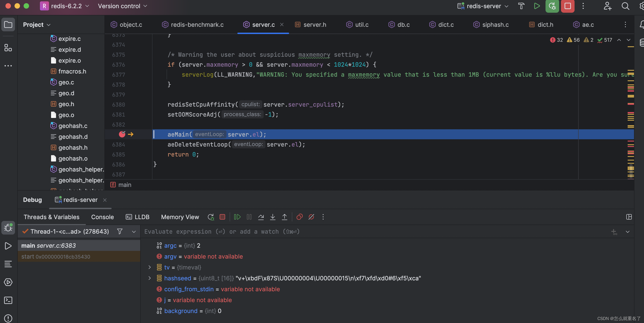Image resolution: width=644 pixels, height=323 pixels.
Task: Show more tool windows ellipsis in left sidebar
Action: [8, 66]
